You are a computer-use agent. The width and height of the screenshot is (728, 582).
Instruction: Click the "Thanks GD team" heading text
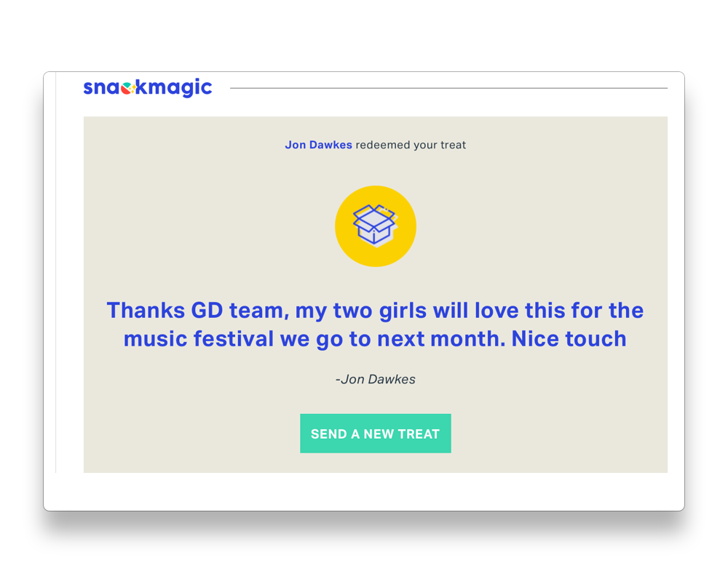click(191, 311)
